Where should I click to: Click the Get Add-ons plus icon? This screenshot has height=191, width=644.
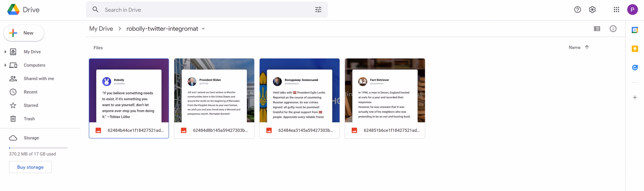[635, 97]
